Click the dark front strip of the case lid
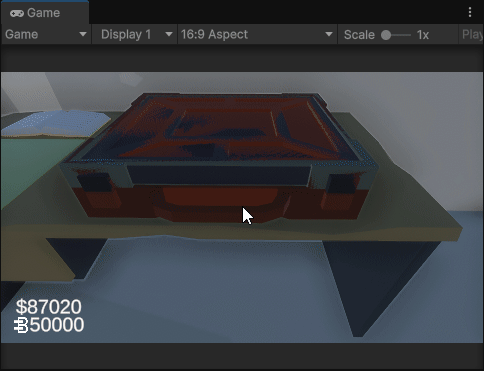484x371 pixels. click(x=219, y=175)
